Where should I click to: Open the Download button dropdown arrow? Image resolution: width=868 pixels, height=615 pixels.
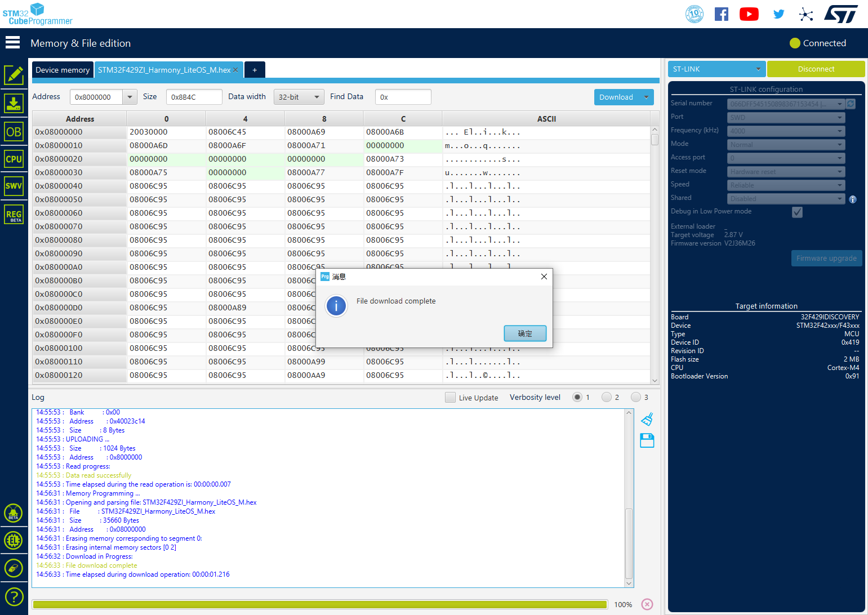[646, 97]
